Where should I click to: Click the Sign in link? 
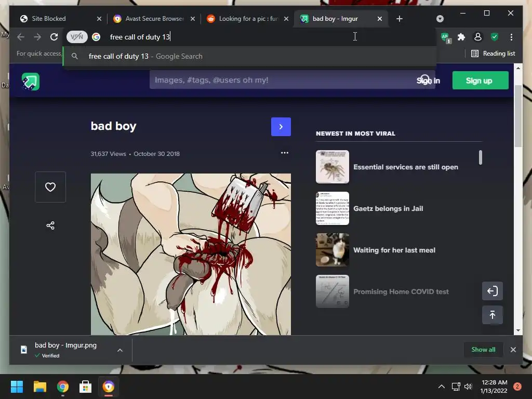[x=428, y=81]
